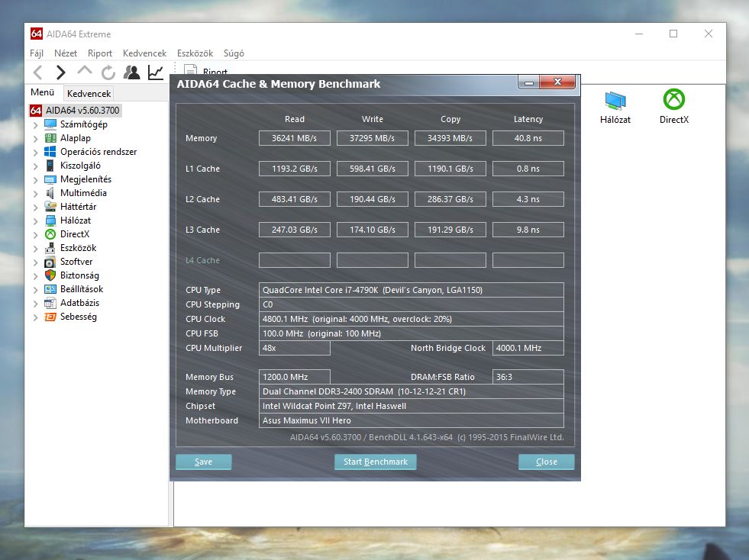
Task: Click the L2 Cache Write 190.44 GB/s cell
Action: click(x=372, y=199)
